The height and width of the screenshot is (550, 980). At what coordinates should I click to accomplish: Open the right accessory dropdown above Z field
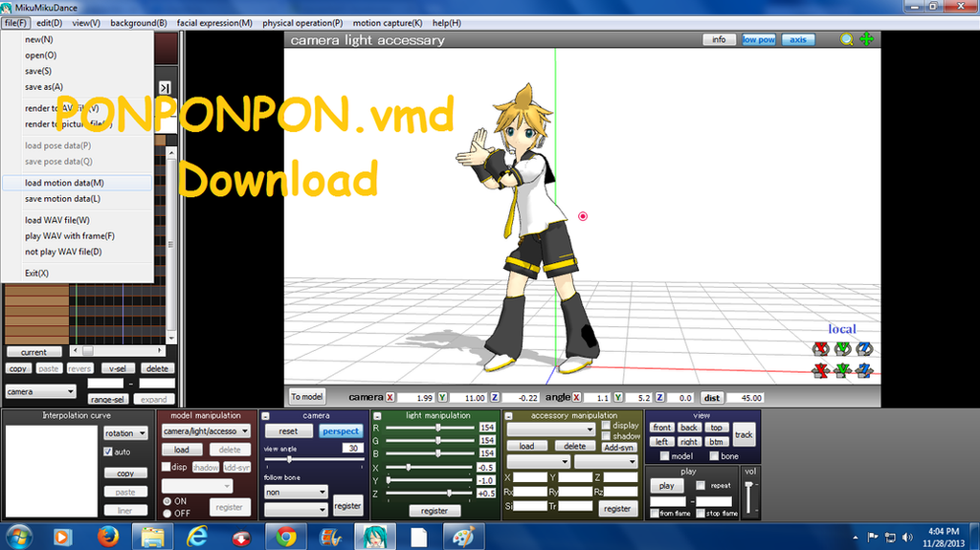point(606,461)
